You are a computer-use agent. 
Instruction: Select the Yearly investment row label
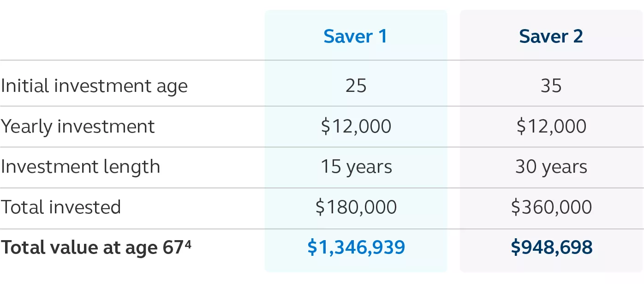[78, 127]
